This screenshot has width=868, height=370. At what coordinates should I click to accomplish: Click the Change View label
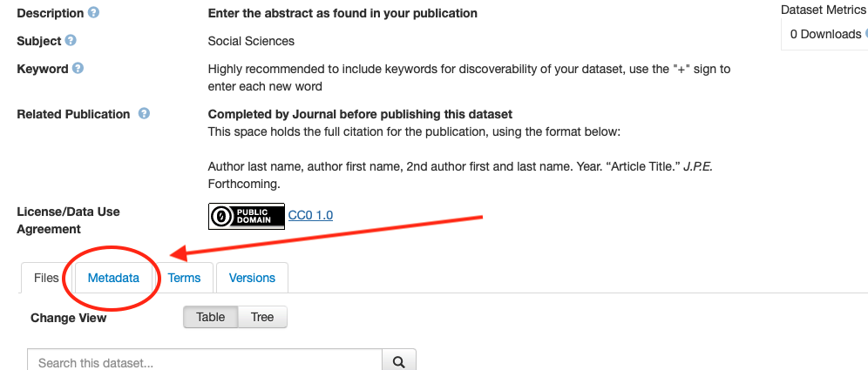click(69, 318)
